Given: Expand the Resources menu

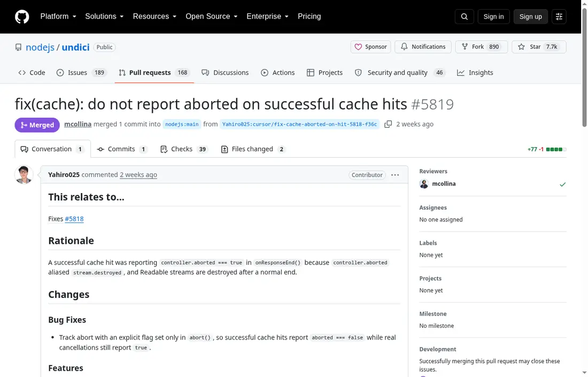Looking at the screenshot, I should point(154,17).
